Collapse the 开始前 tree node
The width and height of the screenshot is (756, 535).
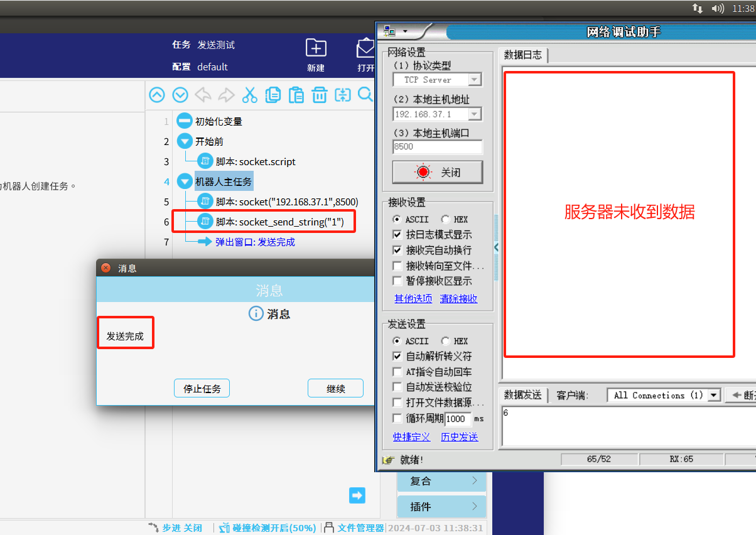pos(185,142)
